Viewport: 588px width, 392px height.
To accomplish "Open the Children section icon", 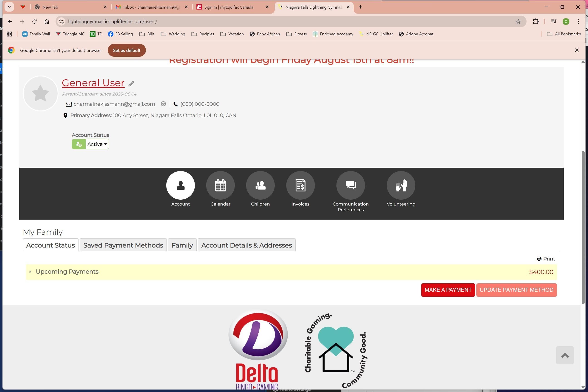I will click(x=260, y=185).
